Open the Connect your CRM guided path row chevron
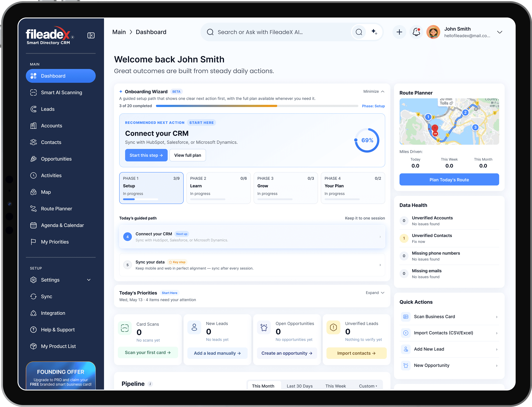The image size is (532, 407). coord(380,237)
